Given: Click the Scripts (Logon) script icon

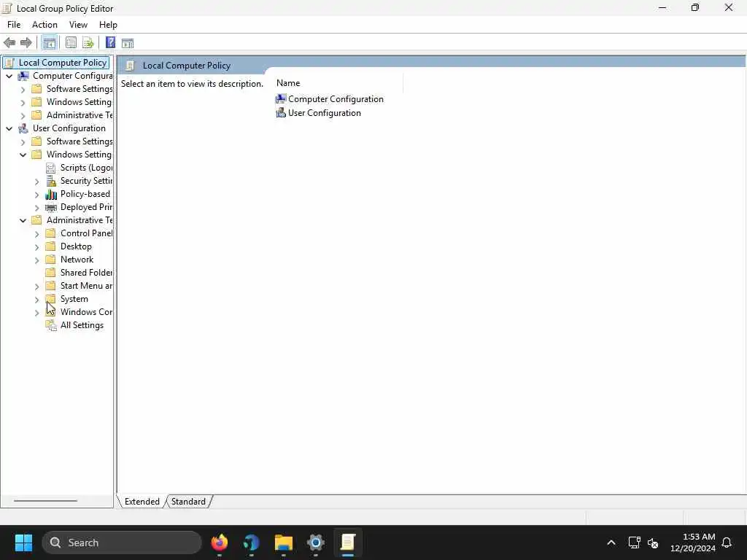Looking at the screenshot, I should 50,168.
